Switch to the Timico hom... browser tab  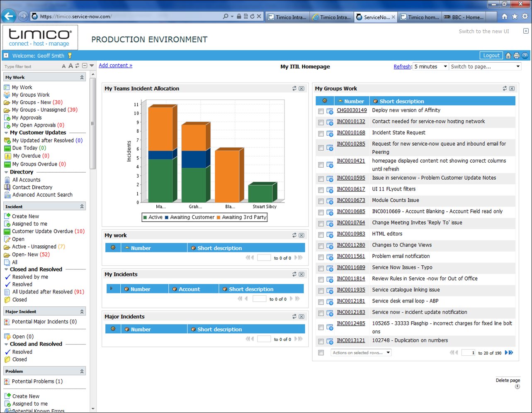tap(420, 17)
